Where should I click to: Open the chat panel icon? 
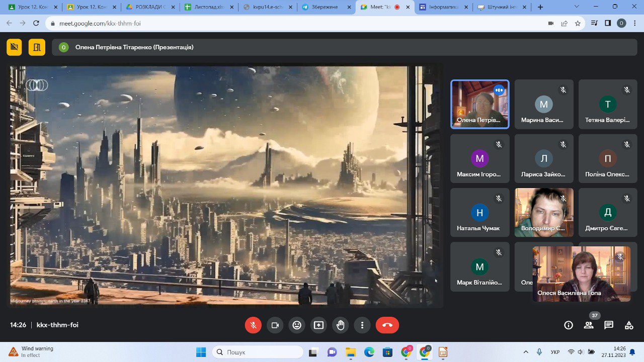pyautogui.click(x=609, y=325)
